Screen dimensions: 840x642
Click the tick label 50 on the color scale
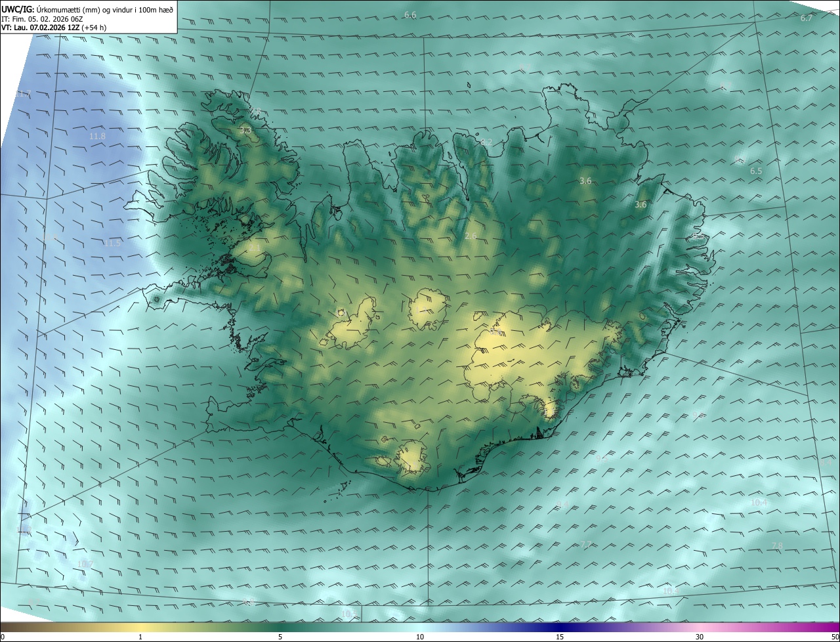pyautogui.click(x=835, y=637)
